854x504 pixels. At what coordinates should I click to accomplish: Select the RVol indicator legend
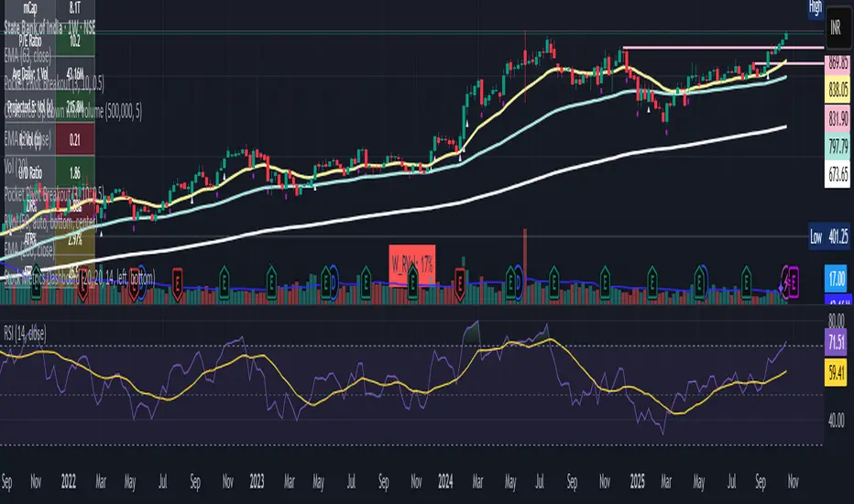50,223
